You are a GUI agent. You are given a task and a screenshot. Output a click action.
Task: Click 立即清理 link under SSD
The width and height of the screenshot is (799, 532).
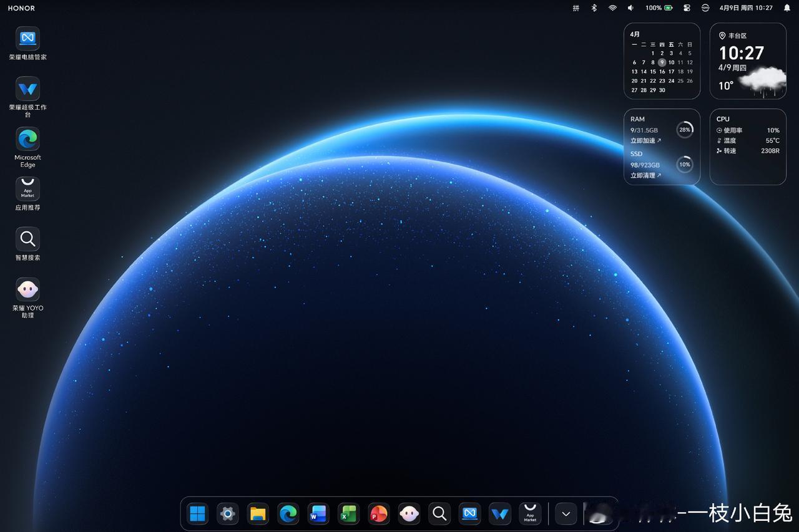(645, 176)
